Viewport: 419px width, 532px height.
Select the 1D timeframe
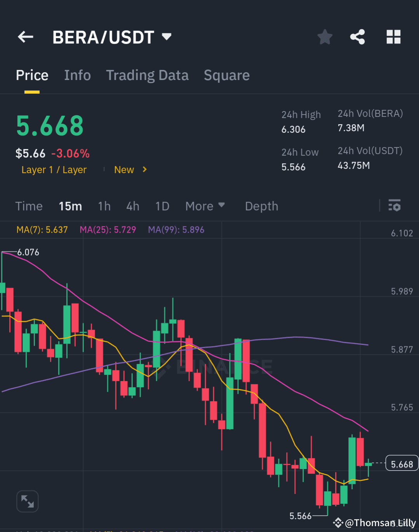click(162, 206)
